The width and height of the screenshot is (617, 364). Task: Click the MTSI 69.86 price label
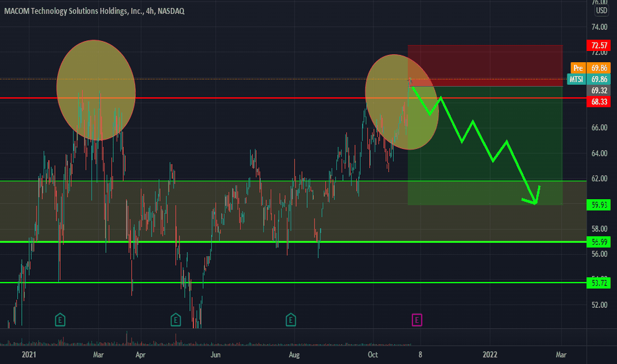click(x=589, y=79)
